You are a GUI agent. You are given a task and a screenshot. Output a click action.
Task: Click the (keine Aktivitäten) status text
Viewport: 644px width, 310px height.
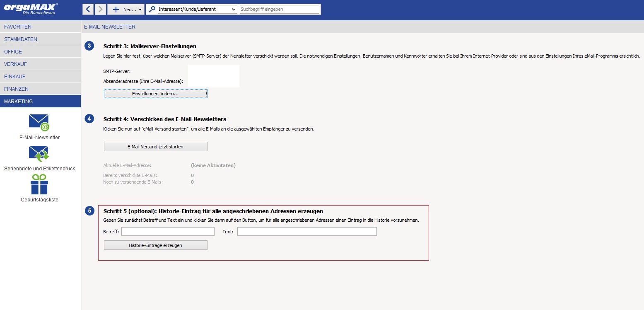pos(213,165)
